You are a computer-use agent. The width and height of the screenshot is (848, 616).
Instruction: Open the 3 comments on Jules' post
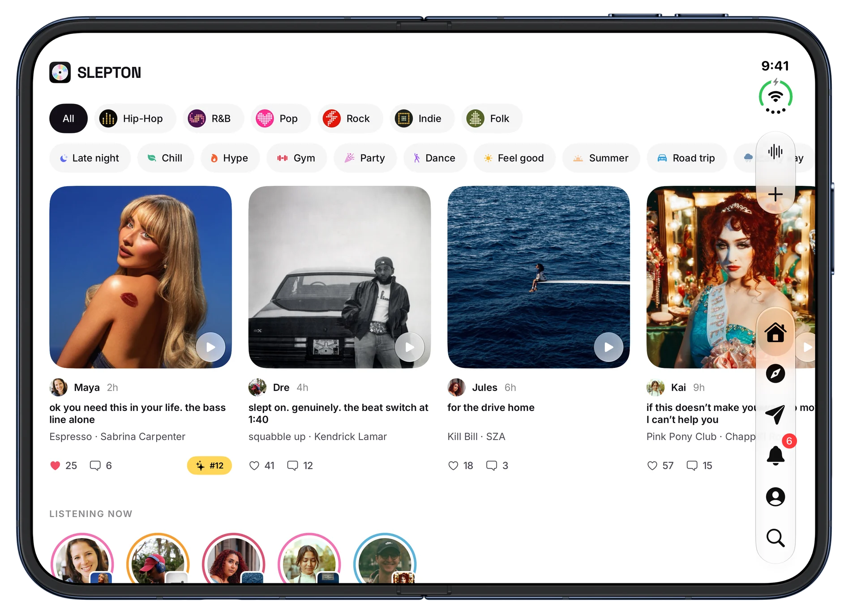tap(497, 466)
